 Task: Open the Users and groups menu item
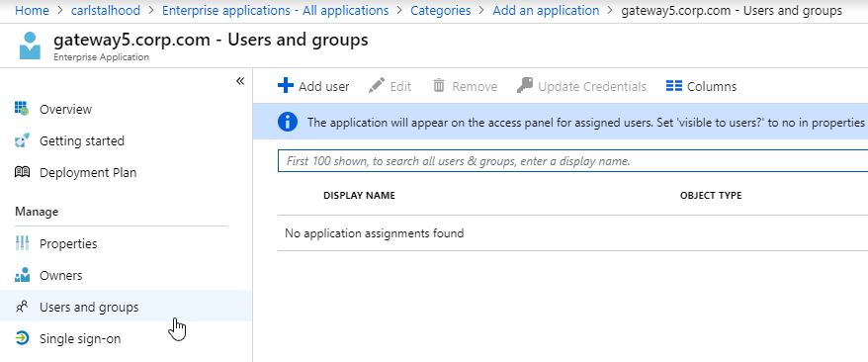pos(127,306)
